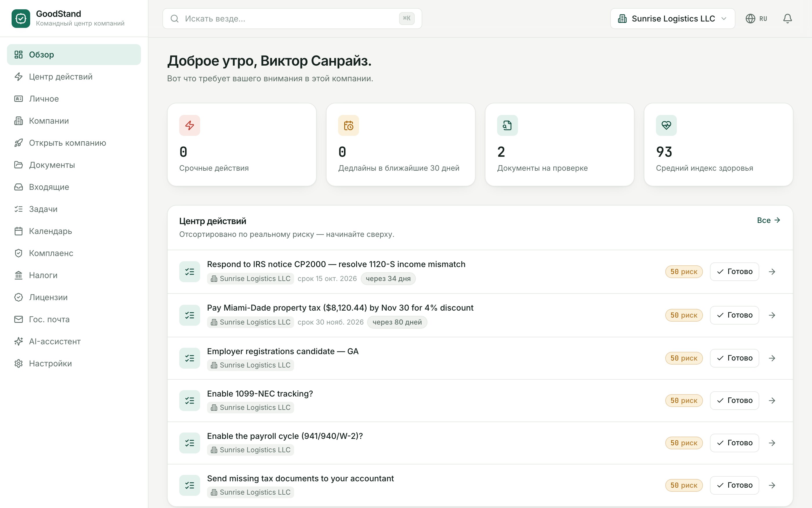Click the arrow for Send missing tax documents
Image resolution: width=812 pixels, height=508 pixels.
pyautogui.click(x=772, y=485)
